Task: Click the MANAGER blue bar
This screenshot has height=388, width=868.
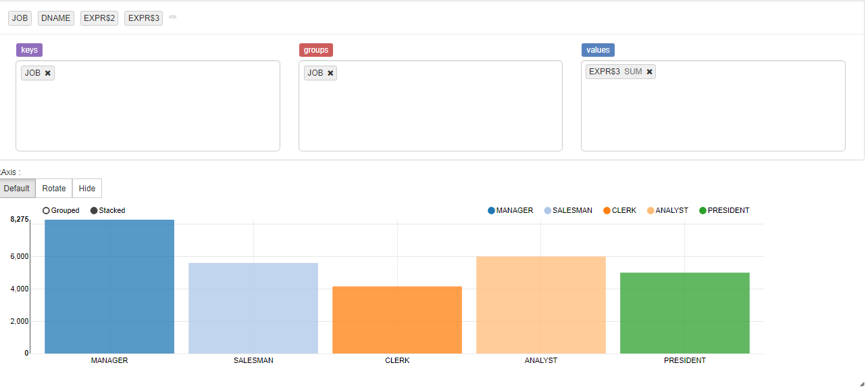Action: [109, 287]
